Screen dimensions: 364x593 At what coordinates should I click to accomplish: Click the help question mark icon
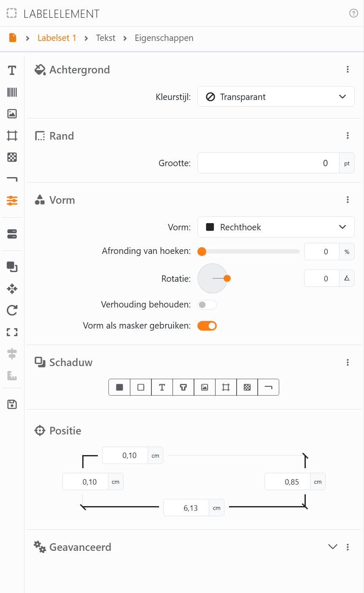click(353, 13)
